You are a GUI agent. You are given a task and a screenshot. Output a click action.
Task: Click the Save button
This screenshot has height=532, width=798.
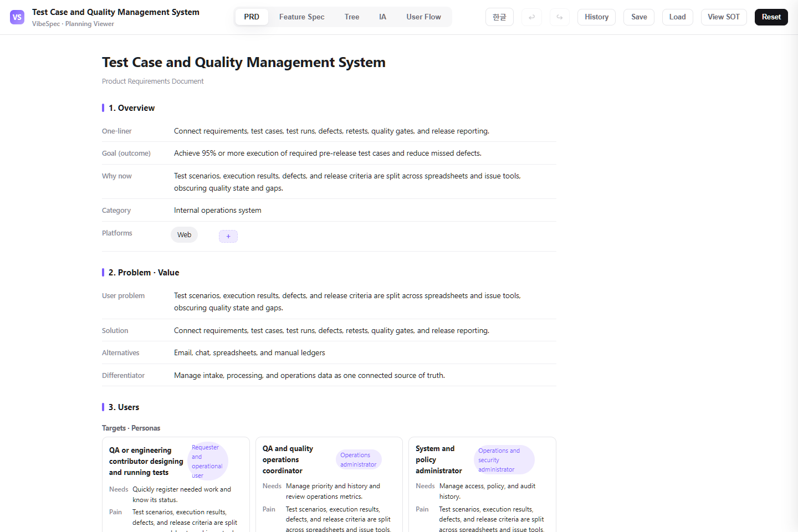coord(639,17)
